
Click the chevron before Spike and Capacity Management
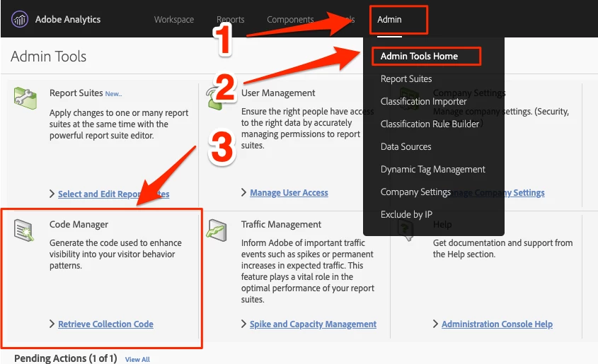pyautogui.click(x=243, y=324)
